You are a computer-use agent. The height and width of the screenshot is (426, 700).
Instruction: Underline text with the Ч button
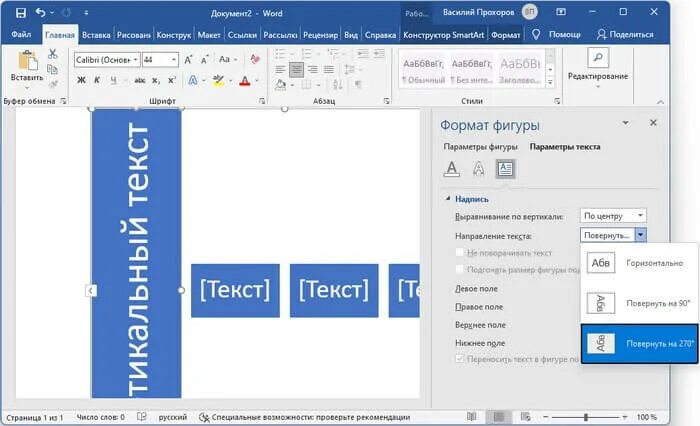coord(113,80)
